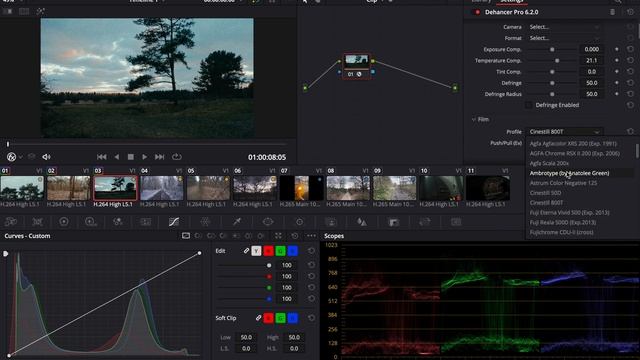Jump to last frame button
Screen dimensions: 640x360
[x=160, y=157]
